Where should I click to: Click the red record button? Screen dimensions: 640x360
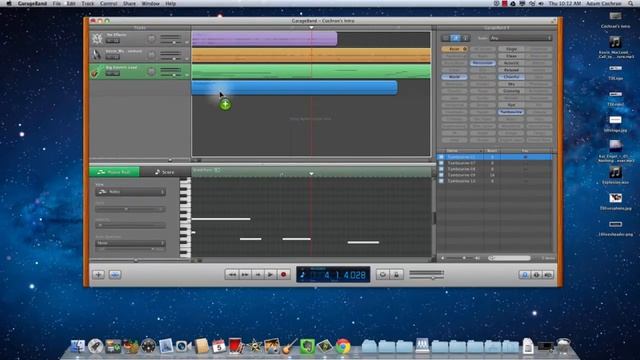pyautogui.click(x=283, y=275)
